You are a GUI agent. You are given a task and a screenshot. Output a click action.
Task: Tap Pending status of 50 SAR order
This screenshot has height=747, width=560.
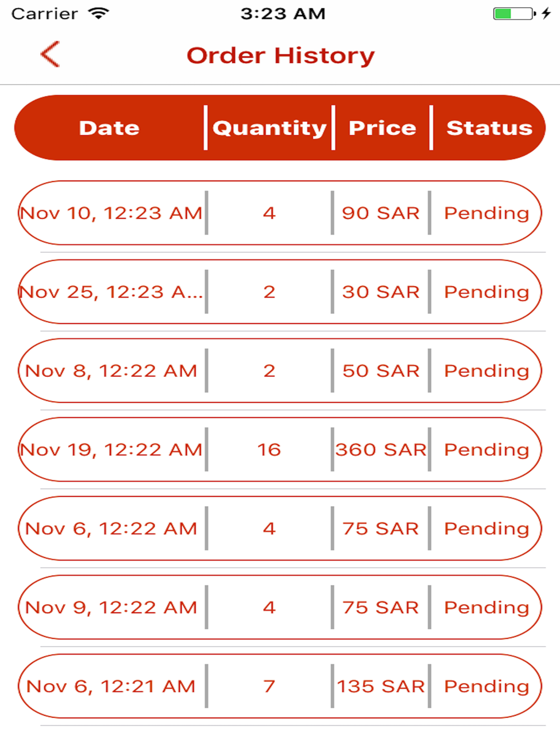tap(487, 371)
